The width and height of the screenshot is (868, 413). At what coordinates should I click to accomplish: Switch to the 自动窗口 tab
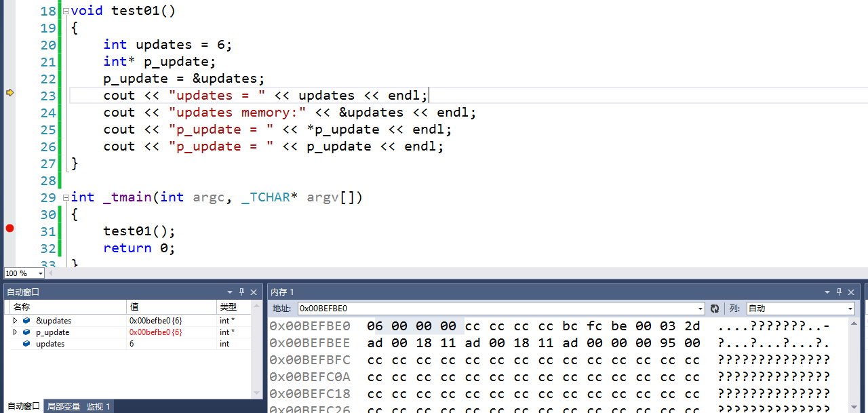click(x=24, y=406)
